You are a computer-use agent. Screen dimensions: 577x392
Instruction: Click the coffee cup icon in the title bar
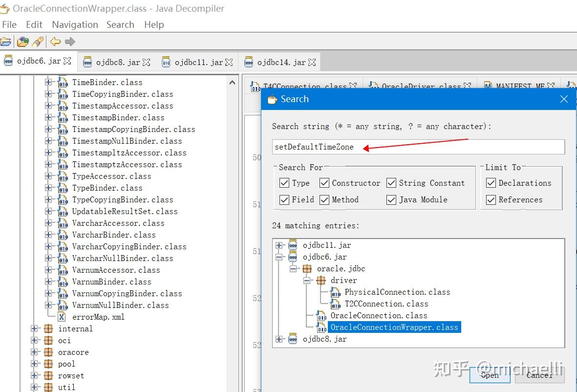[6, 8]
